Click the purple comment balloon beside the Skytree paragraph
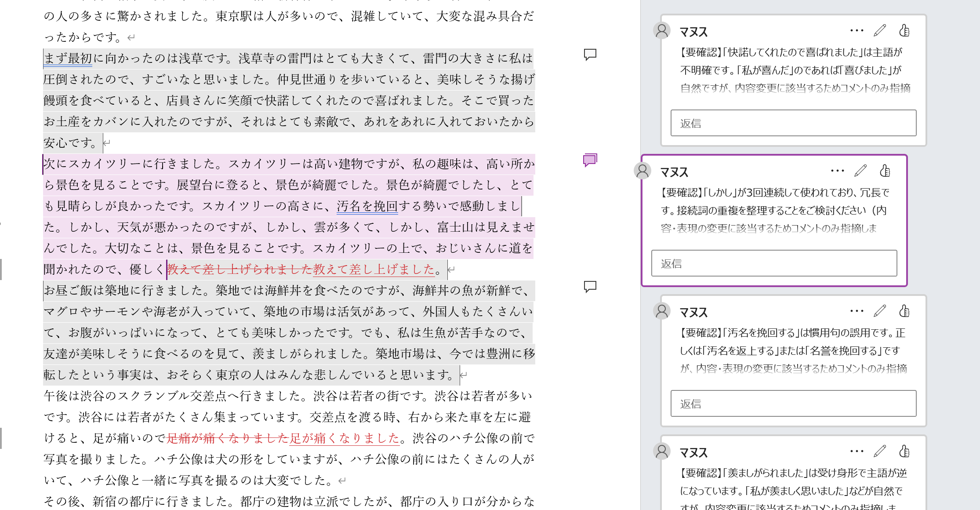This screenshot has height=510, width=980. (590, 160)
